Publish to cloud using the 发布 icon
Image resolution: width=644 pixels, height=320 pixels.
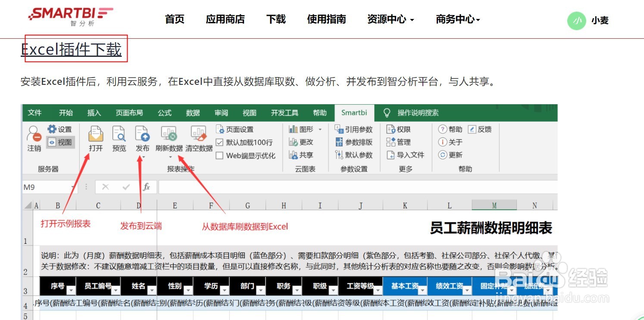point(142,138)
